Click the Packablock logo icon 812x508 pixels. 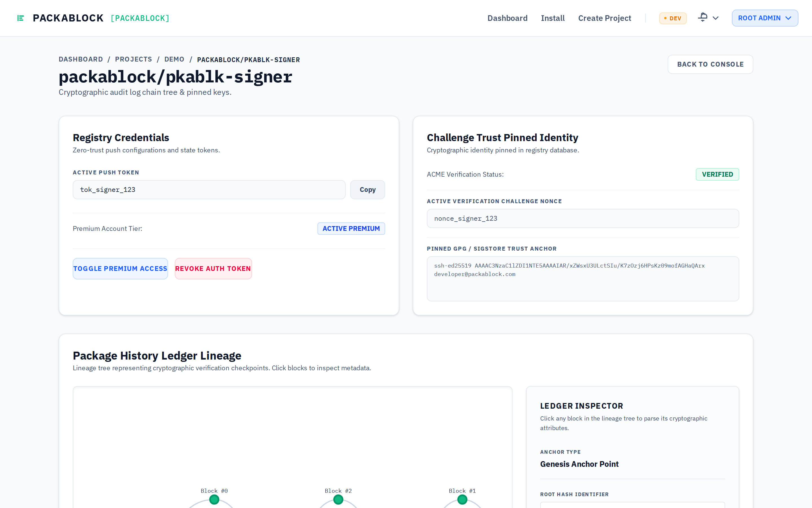[x=21, y=18]
